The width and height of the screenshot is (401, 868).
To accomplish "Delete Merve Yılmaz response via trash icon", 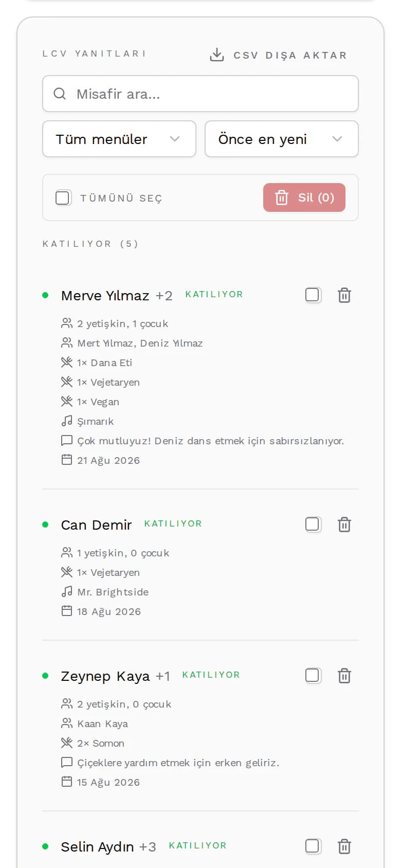I will (x=344, y=295).
